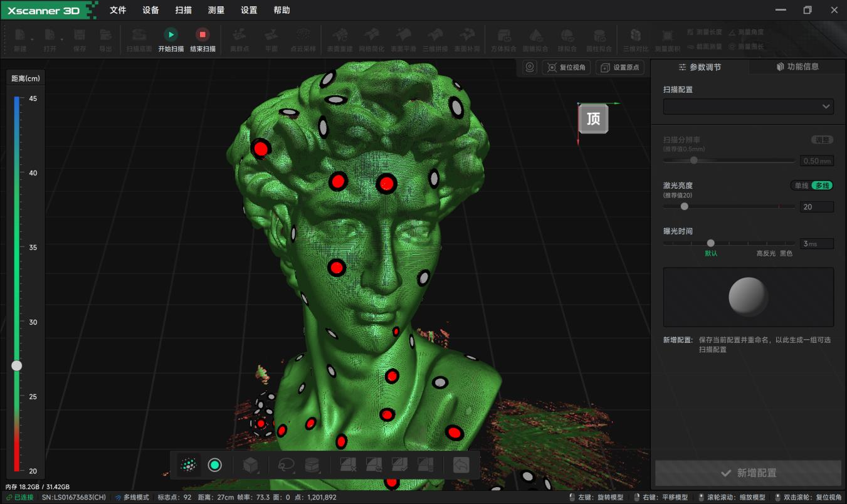Click the 打开 dropdown arrow
Image resolution: width=847 pixels, height=504 pixels.
(62, 39)
